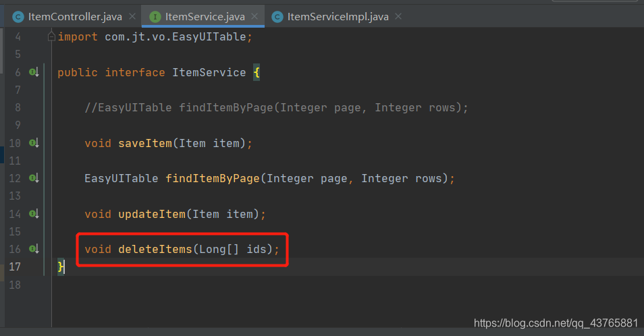Viewport: 644px width, 336px height.
Task: Click the import com.jt.vo.EasyUITable statement
Action: 155,37
